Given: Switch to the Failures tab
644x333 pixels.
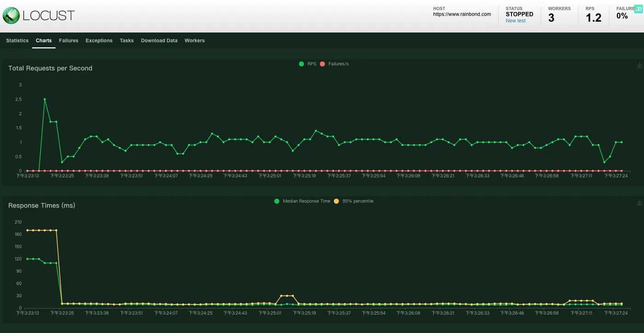Looking at the screenshot, I should [x=69, y=40].
